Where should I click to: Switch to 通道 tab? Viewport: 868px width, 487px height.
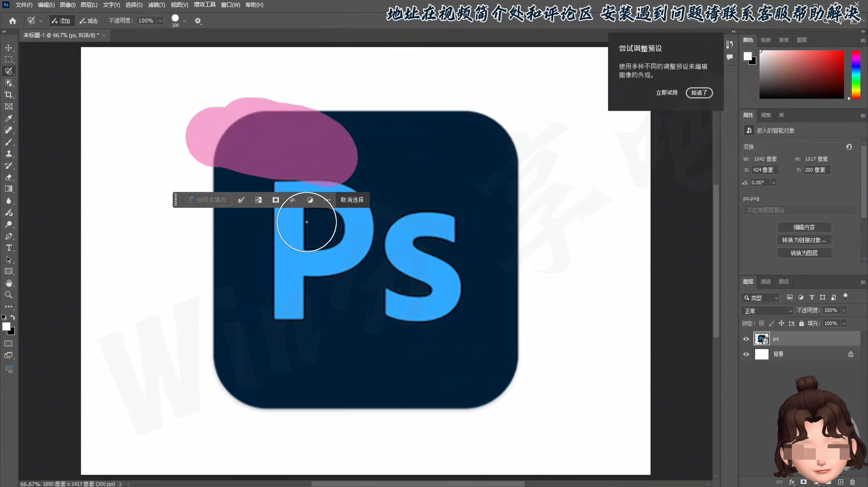pos(766,282)
